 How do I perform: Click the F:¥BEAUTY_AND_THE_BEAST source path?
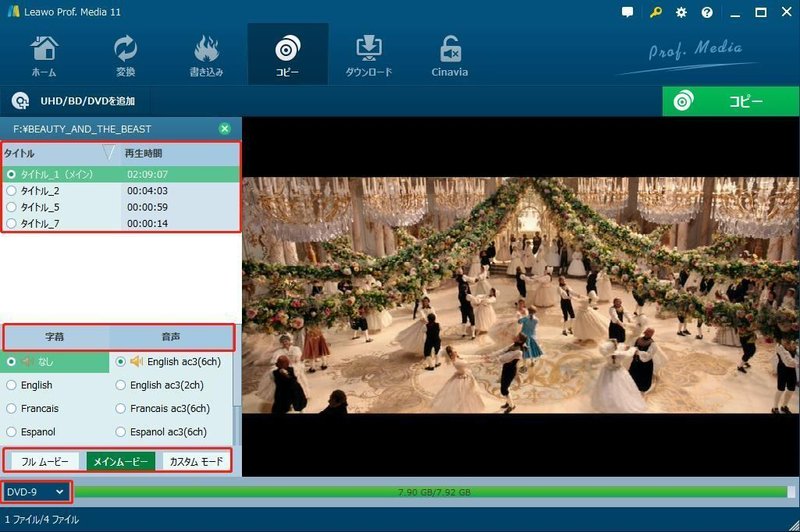tap(82, 129)
